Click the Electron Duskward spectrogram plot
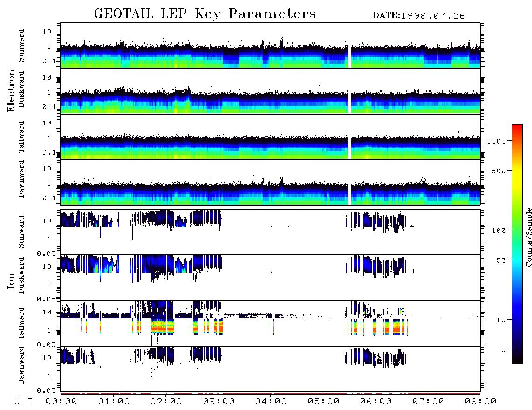Viewport: 532px width, 410px height. point(270,91)
